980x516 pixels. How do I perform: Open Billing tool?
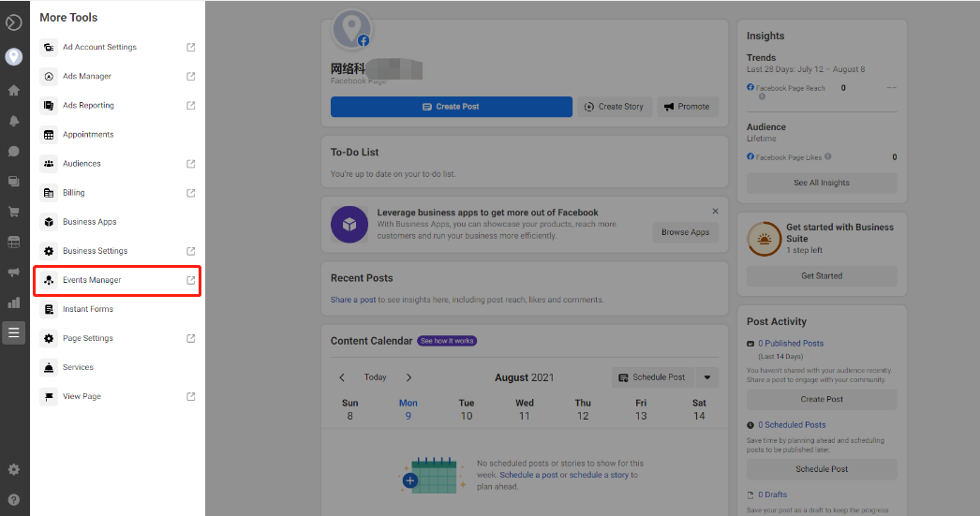[117, 192]
